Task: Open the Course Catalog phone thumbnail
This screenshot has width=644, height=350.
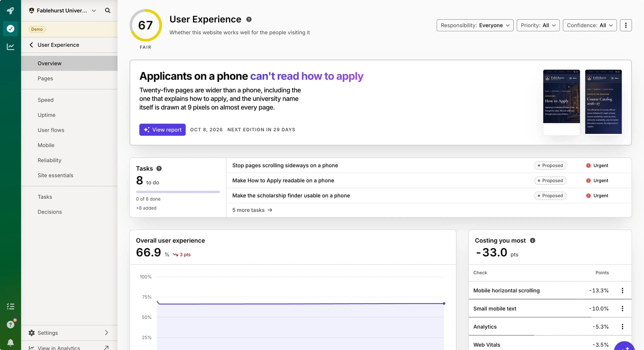Action: click(x=603, y=102)
